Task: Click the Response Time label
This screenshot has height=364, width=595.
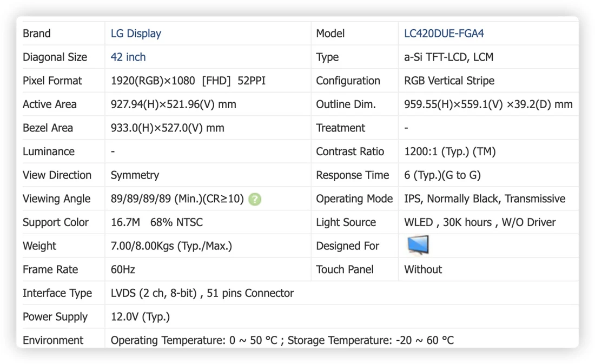Action: pyautogui.click(x=353, y=175)
